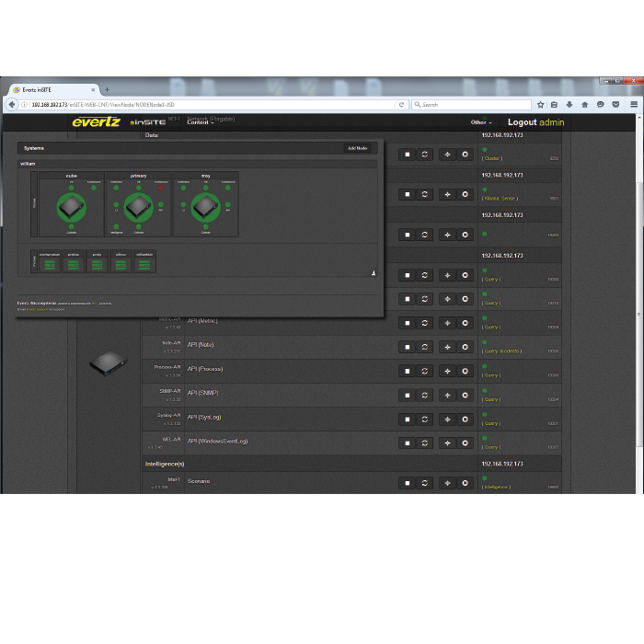Open the Intelligence link in Scenario row
Screen dimensions: 644x644
(x=496, y=487)
